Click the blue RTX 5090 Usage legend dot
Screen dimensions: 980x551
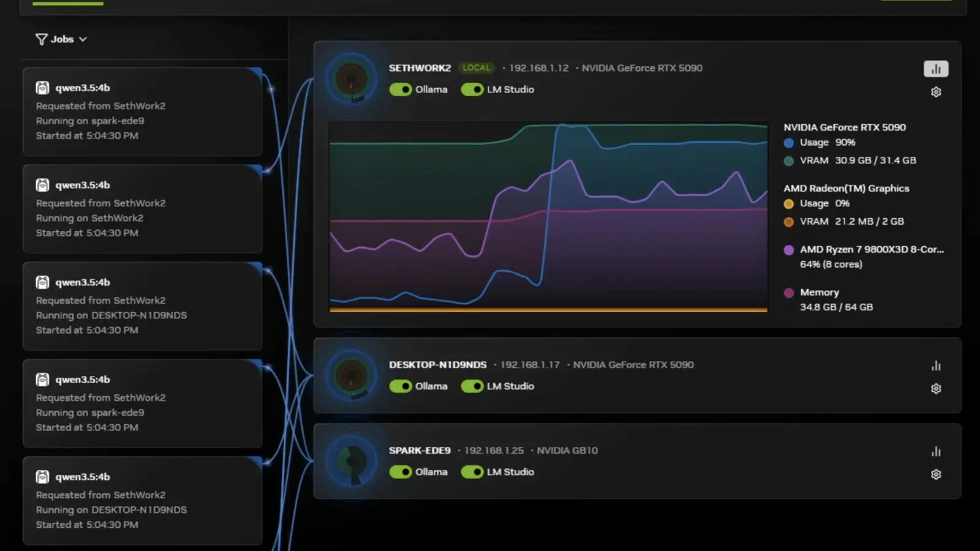click(789, 143)
